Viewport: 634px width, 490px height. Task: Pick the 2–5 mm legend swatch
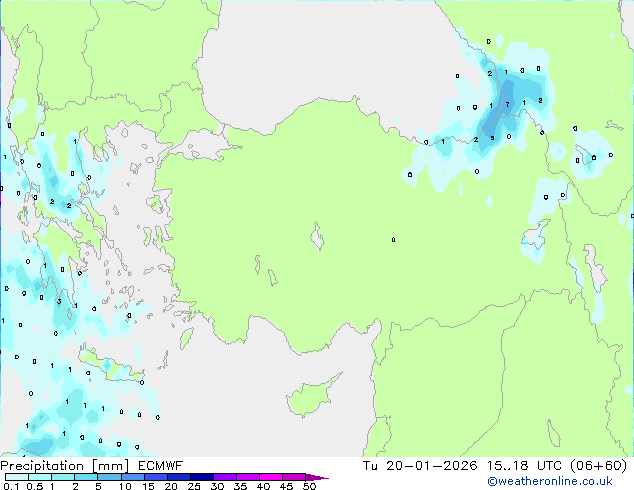(86, 477)
